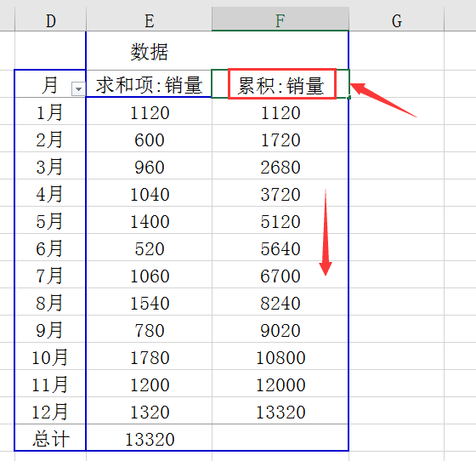Screen dimensions: 476x461
Task: Click the 1200 sales cell for 11月
Action: (149, 384)
